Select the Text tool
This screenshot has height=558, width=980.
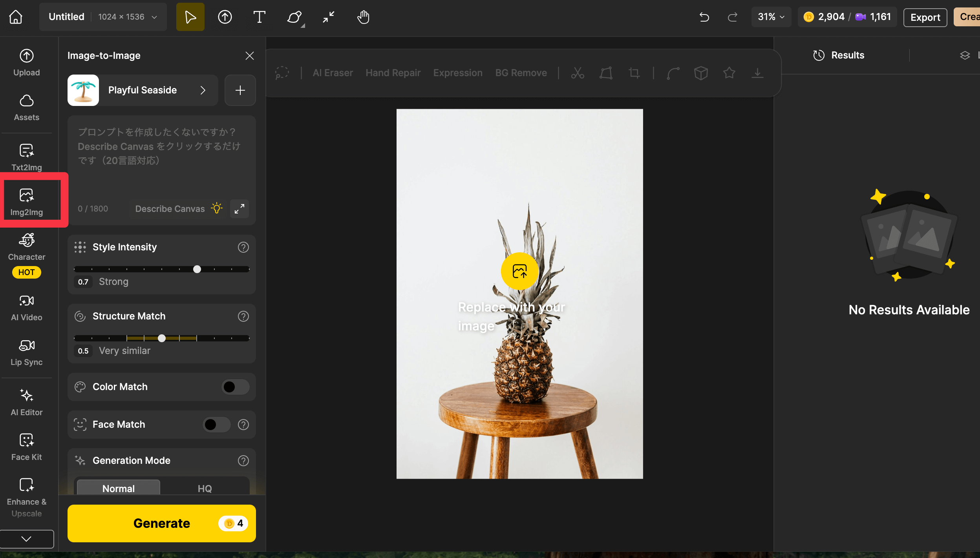(x=259, y=17)
